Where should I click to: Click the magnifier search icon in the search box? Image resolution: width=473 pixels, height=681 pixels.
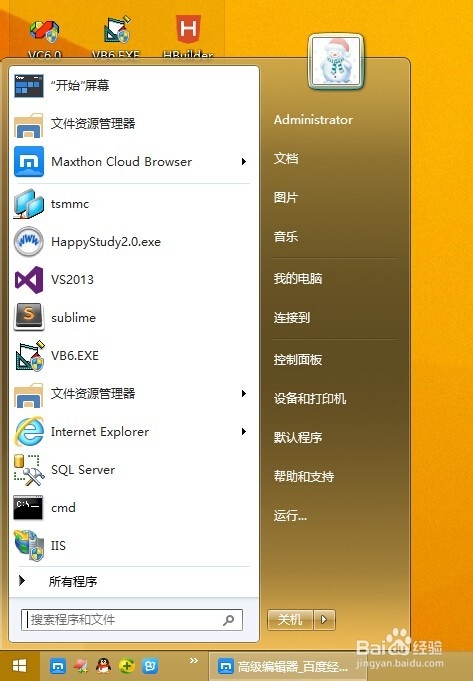228,620
